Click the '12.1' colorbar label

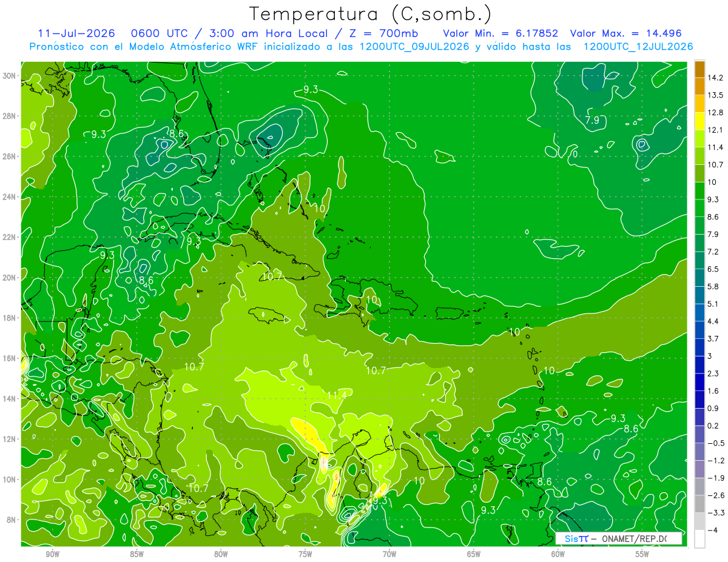(716, 130)
